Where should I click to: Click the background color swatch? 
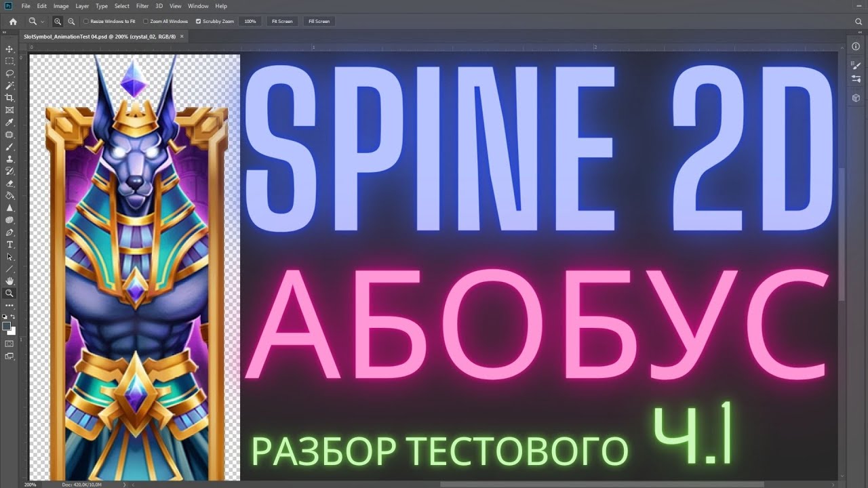coord(12,331)
